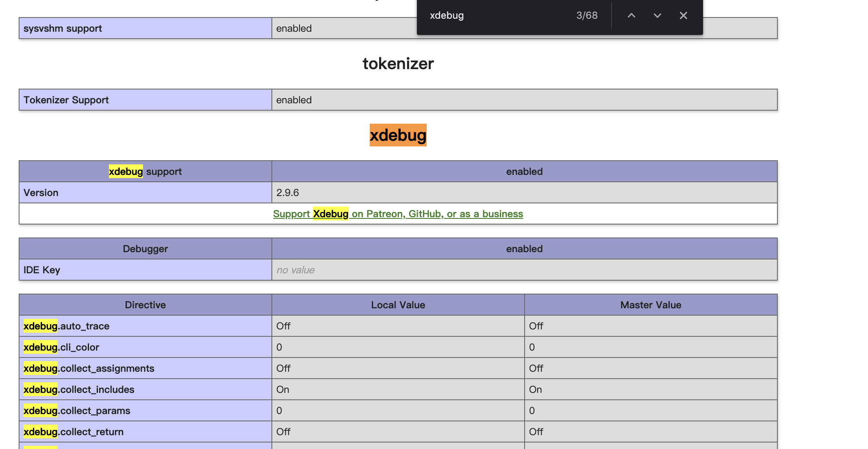868x449 pixels.
Task: Click master value Off for xdebug.collect_assignments
Action: coord(651,368)
